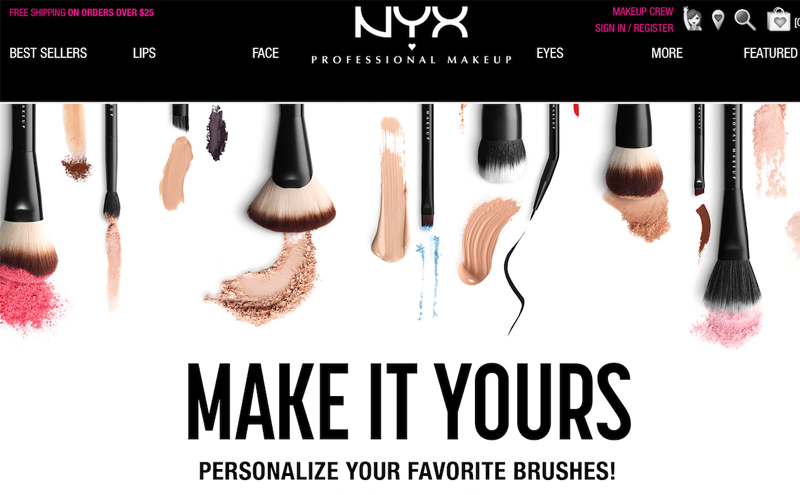Screen dimensions: 800x495
Task: Click the black eyeliner squiggle image
Action: coord(515,283)
